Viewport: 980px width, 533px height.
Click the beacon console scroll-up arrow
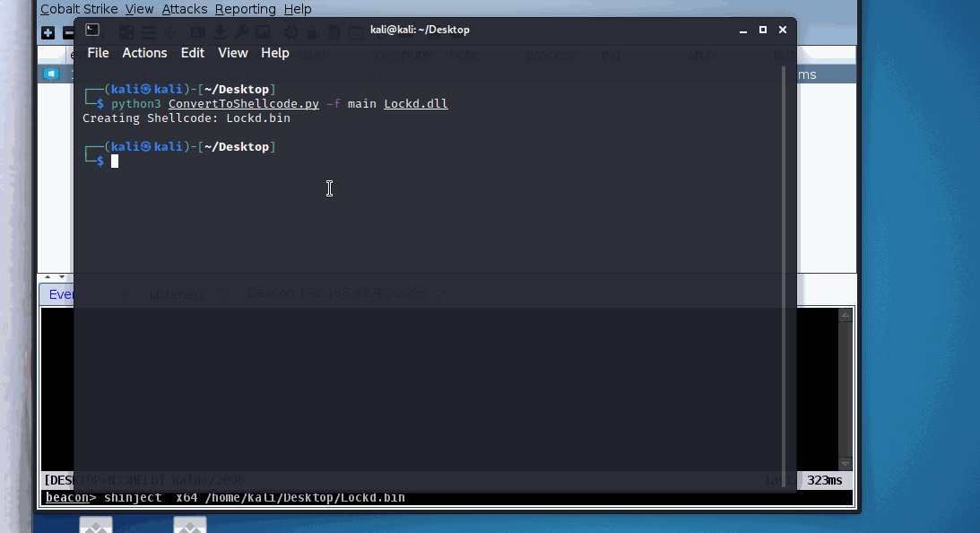[x=846, y=315]
